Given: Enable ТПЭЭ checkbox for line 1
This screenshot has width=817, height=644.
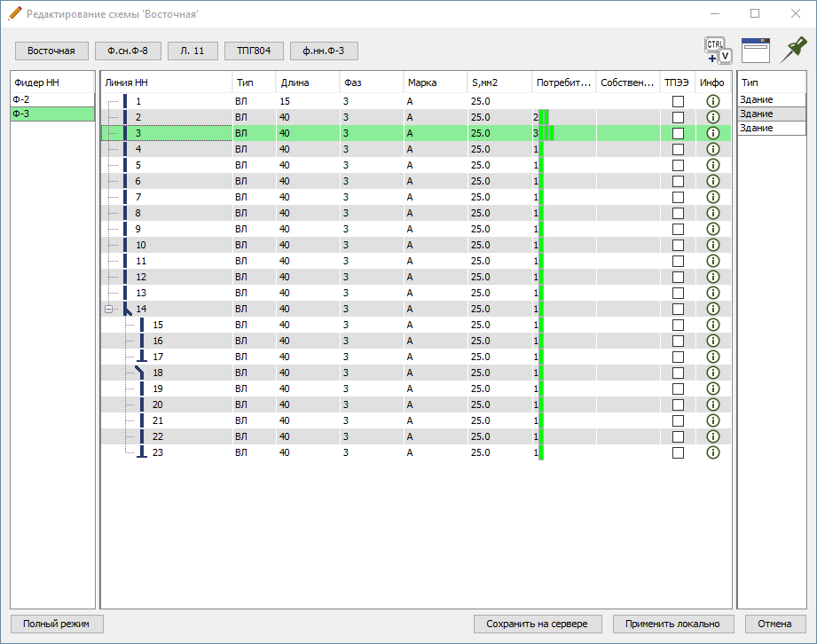Looking at the screenshot, I should (678, 102).
